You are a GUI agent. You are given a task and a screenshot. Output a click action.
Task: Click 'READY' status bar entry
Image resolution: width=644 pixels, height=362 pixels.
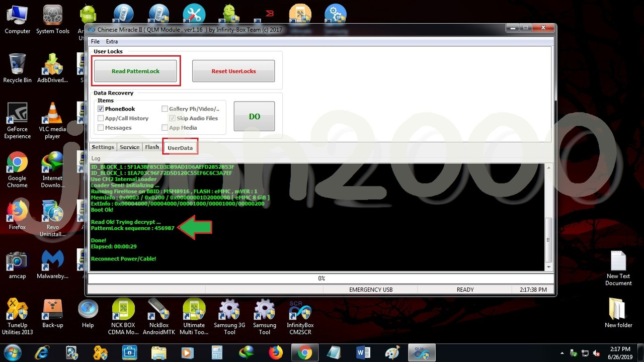[x=465, y=290]
